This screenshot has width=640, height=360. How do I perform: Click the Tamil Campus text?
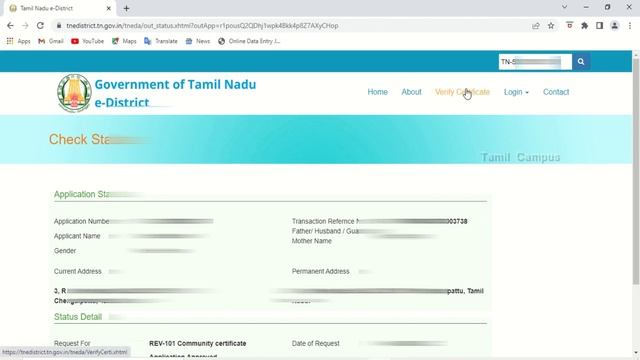pos(520,158)
